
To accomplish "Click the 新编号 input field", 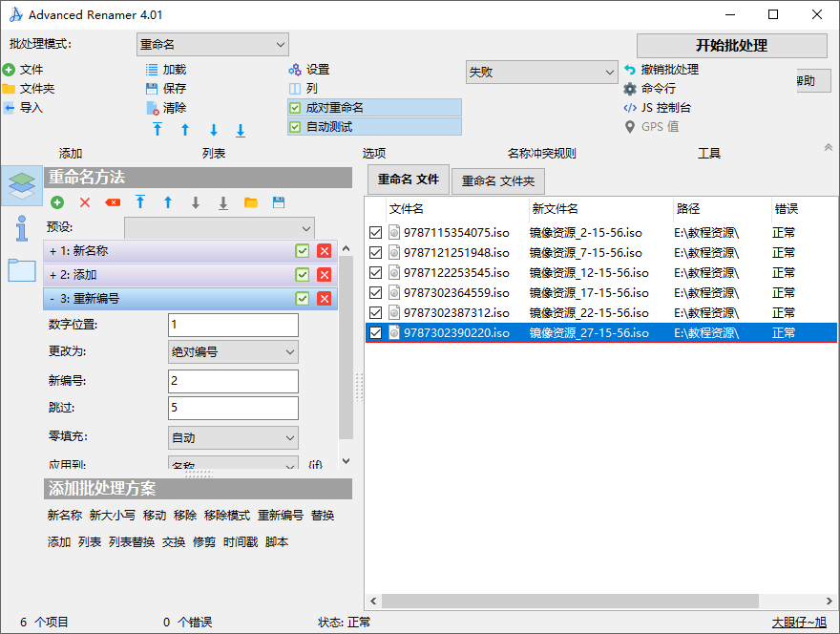I will [233, 381].
